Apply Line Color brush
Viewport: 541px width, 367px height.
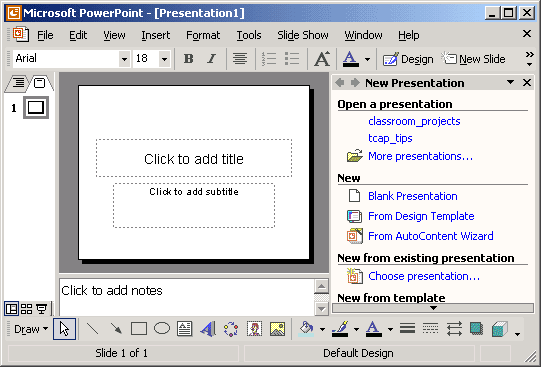340,329
